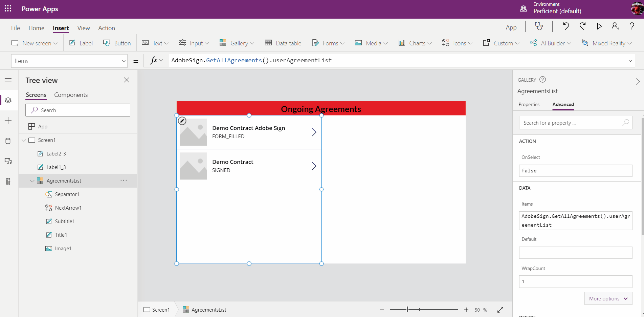Preview the app with play icon

(x=599, y=26)
